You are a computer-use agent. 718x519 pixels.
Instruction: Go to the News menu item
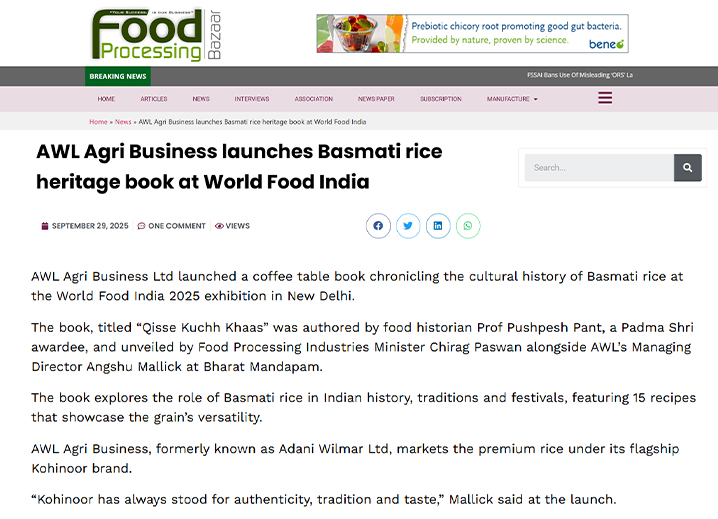click(201, 99)
